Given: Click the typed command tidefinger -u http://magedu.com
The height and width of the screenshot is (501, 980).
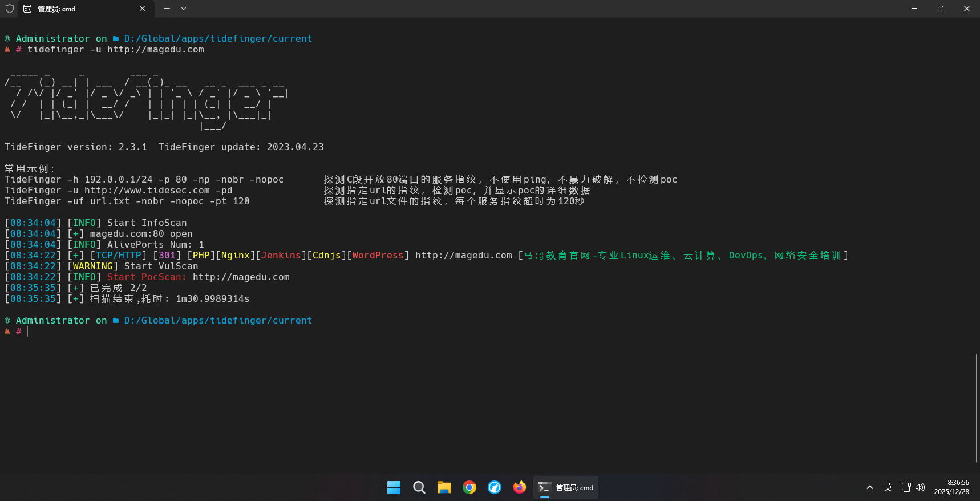Looking at the screenshot, I should (x=116, y=50).
